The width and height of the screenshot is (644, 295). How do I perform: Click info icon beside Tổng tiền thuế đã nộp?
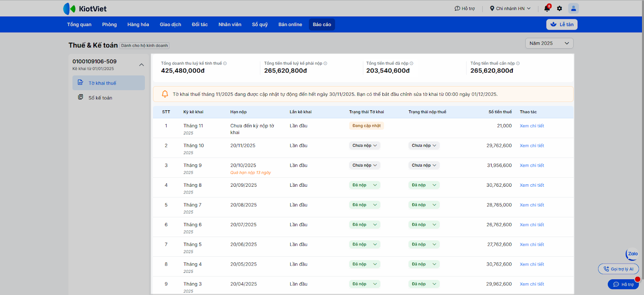point(411,64)
